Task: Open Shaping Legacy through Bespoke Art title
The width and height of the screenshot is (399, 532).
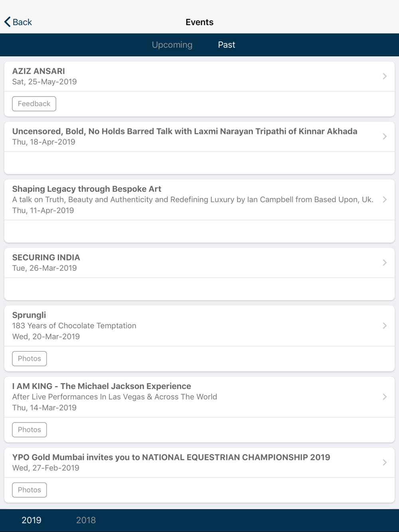Action: [x=87, y=189]
